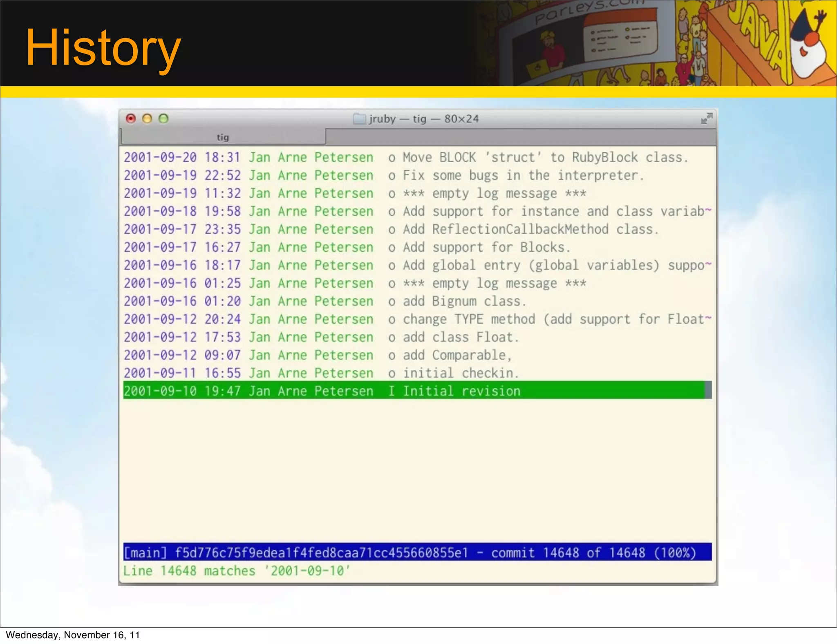The width and height of the screenshot is (837, 644).
Task: Switch to the tig terminal tab
Action: tap(223, 137)
